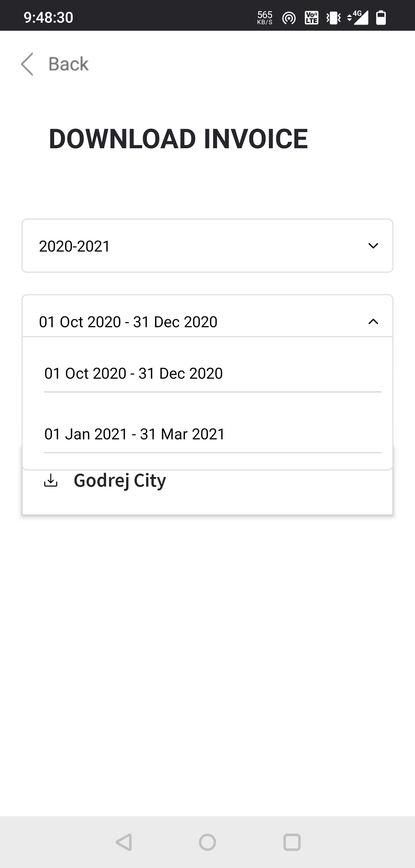
Task: Tap the hotspot indicator icon
Action: point(289,18)
